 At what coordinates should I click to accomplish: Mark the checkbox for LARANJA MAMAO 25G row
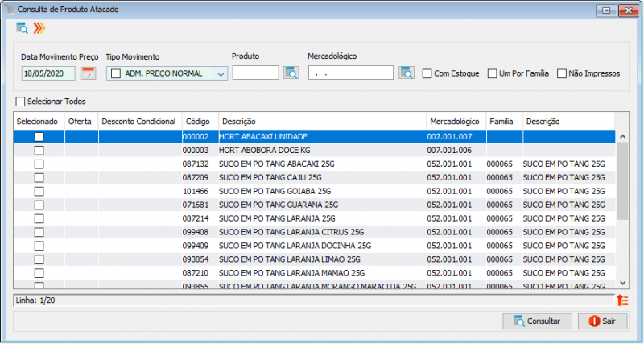[x=39, y=273]
